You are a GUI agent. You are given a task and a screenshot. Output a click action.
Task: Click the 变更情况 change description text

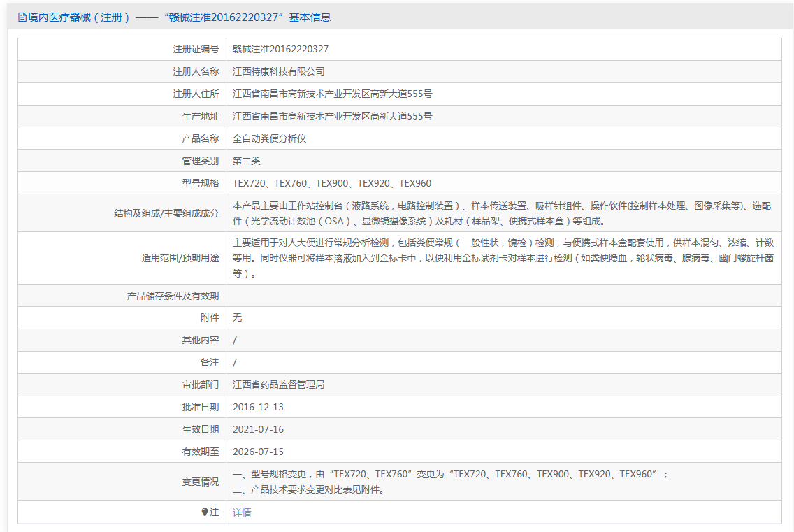coord(450,482)
